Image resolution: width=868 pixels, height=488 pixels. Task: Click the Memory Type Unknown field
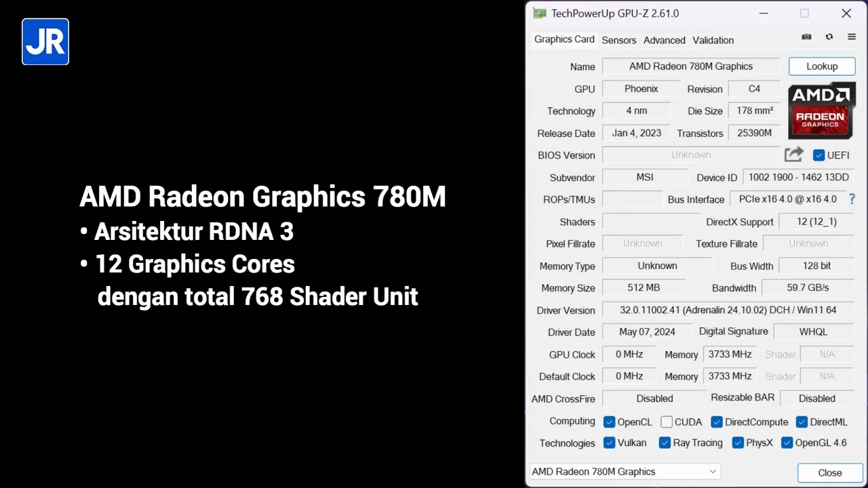pos(657,266)
